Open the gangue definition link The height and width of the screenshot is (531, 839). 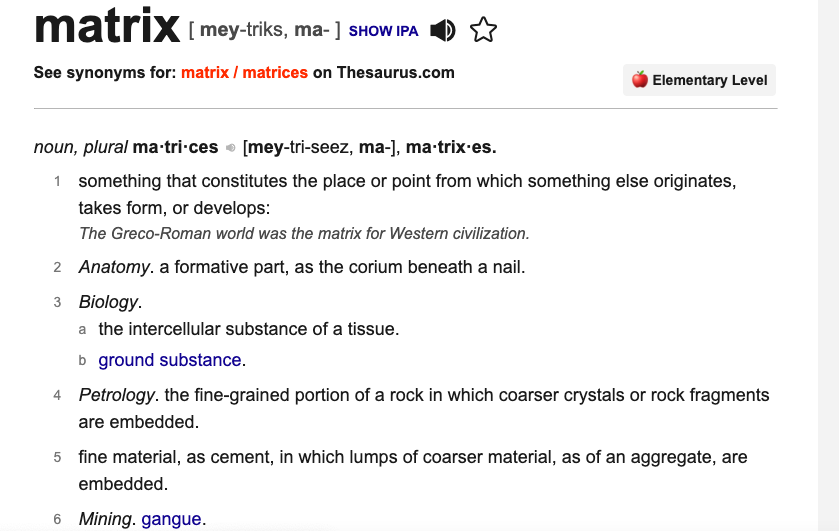pos(171,519)
